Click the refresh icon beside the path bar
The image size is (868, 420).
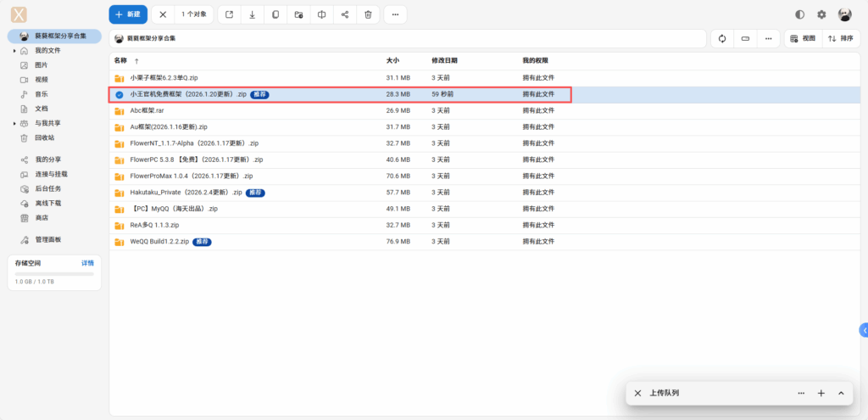722,38
